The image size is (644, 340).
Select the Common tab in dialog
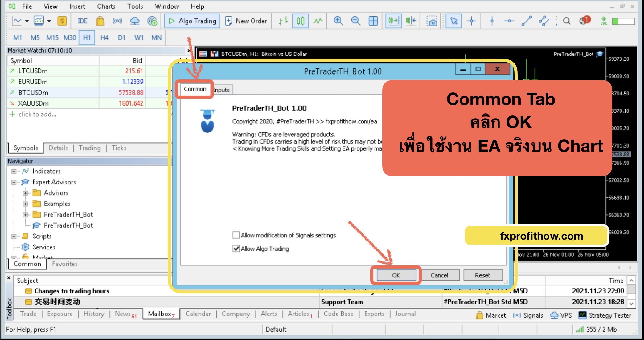195,89
